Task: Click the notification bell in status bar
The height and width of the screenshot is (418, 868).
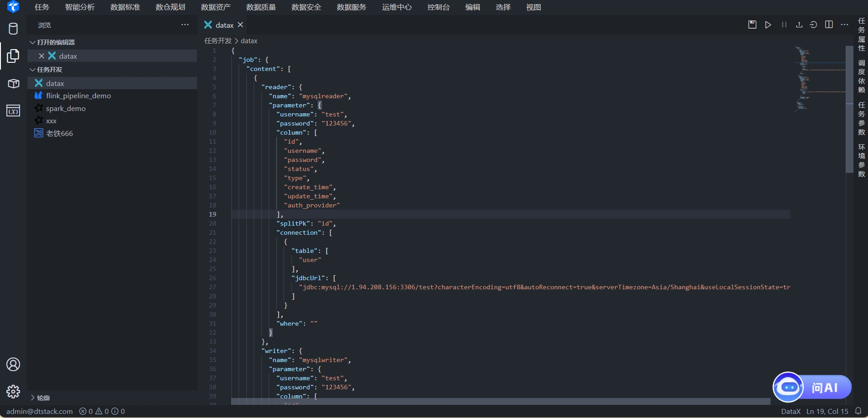Action: [x=858, y=411]
